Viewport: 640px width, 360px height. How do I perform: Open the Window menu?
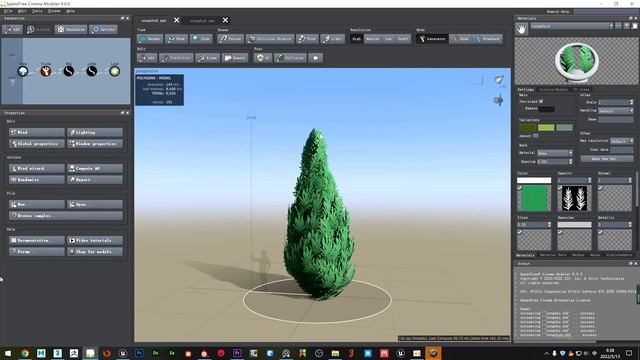coord(54,11)
